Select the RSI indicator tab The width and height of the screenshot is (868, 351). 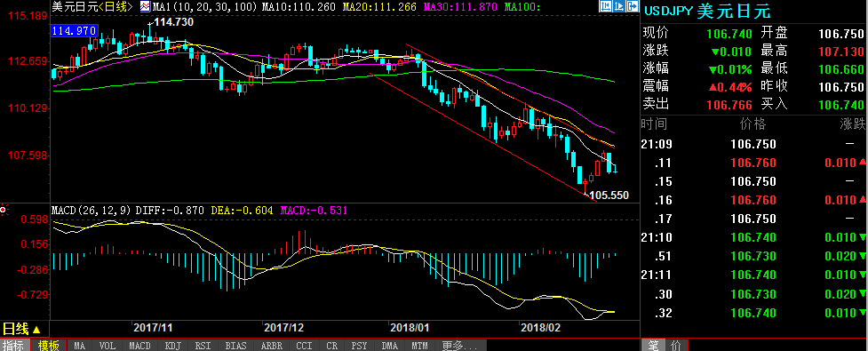pos(203,346)
